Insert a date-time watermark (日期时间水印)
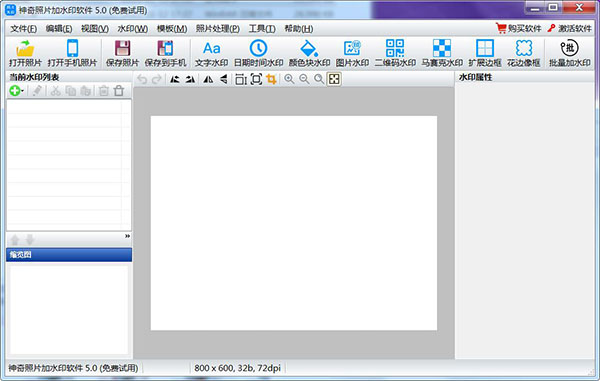Image resolution: width=600 pixels, height=381 pixels. point(259,53)
